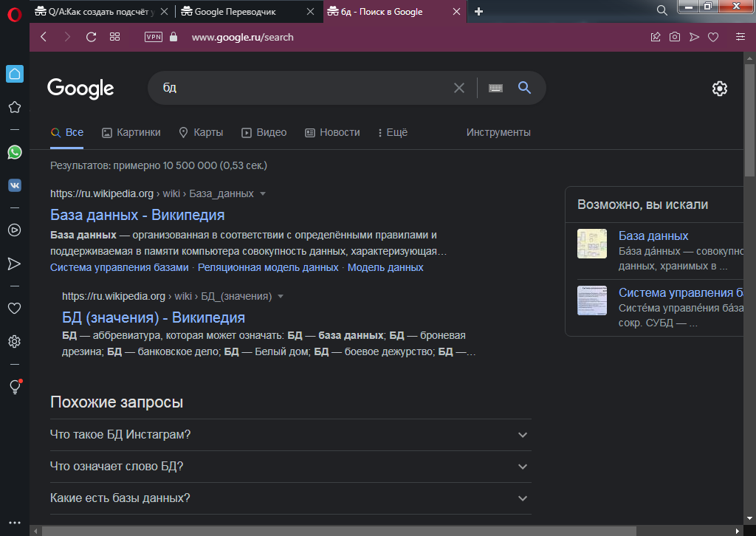
Task: Click the База данных panel thumbnail
Action: click(592, 244)
